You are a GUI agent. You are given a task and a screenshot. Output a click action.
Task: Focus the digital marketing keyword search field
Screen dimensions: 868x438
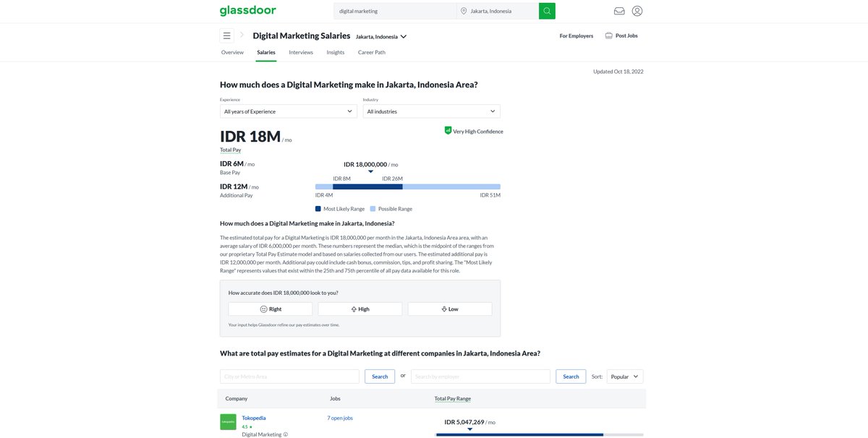tap(395, 11)
